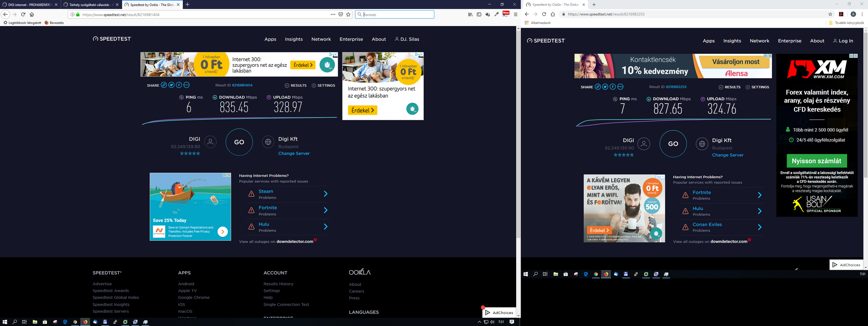The width and height of the screenshot is (868, 326).
Task: Expand Conan Exiles problems row in Chrome
Action: point(722,227)
